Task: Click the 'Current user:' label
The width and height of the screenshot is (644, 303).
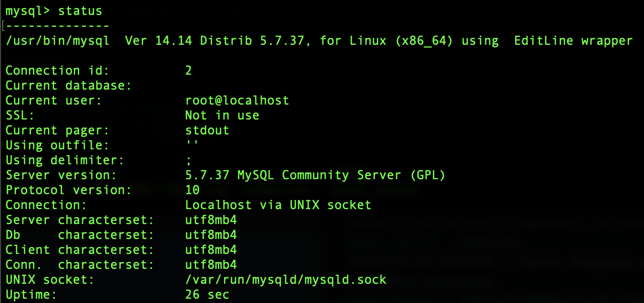Action: tap(53, 100)
